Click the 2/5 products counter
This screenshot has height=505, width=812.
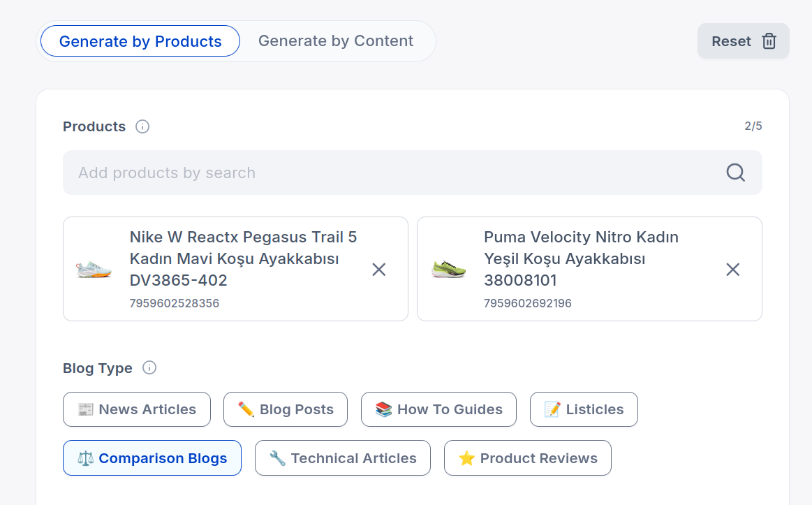point(753,126)
